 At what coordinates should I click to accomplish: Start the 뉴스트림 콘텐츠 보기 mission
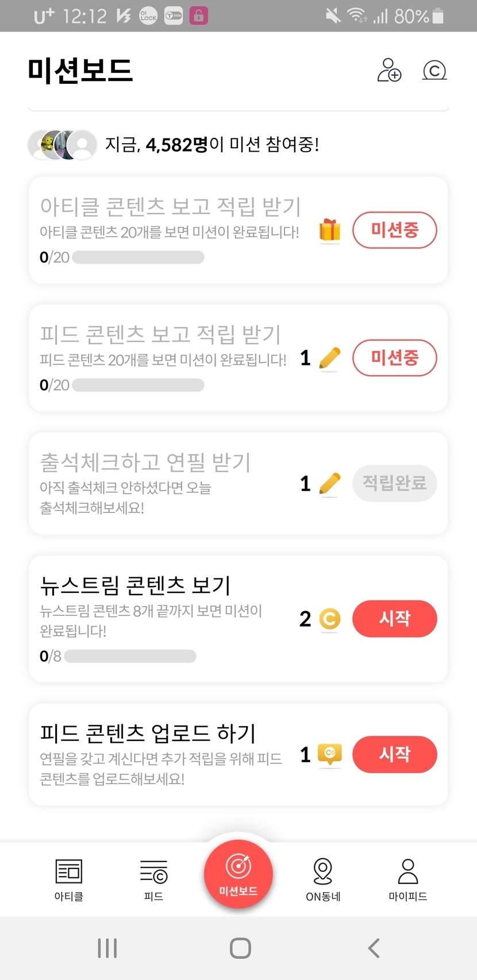(394, 619)
